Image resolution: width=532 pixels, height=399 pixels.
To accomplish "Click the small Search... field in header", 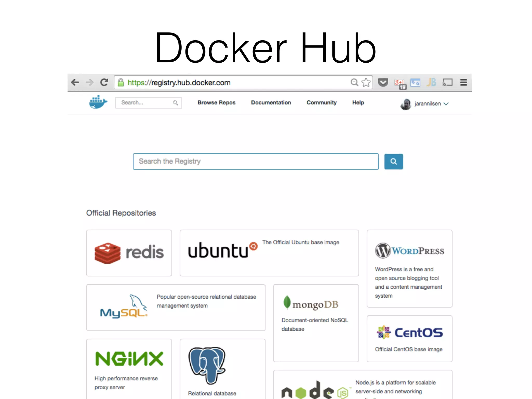I will point(148,103).
